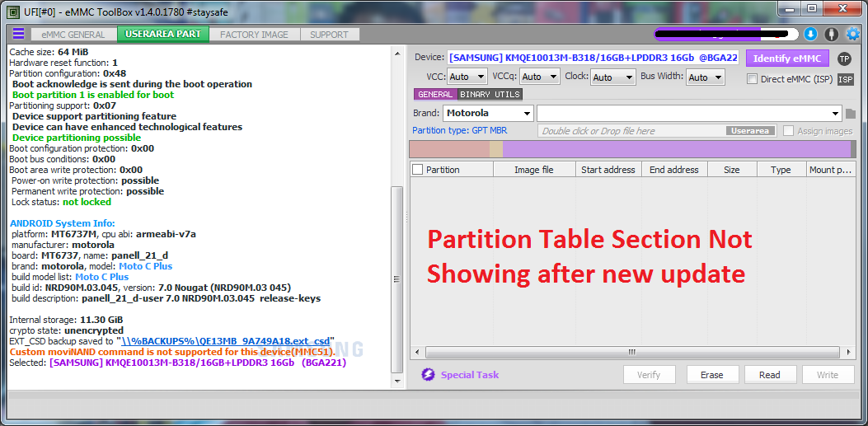The width and height of the screenshot is (868, 426).
Task: Click the Special Task lightning icon
Action: tap(427, 375)
